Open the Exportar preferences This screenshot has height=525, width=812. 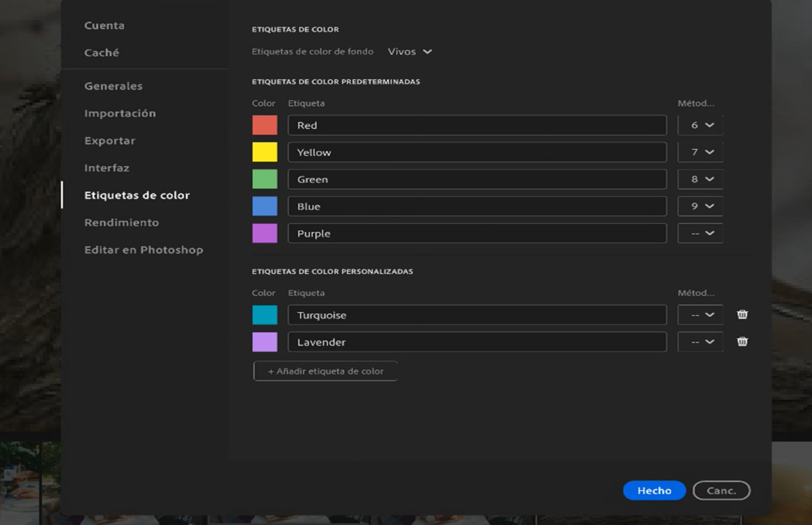pos(110,141)
